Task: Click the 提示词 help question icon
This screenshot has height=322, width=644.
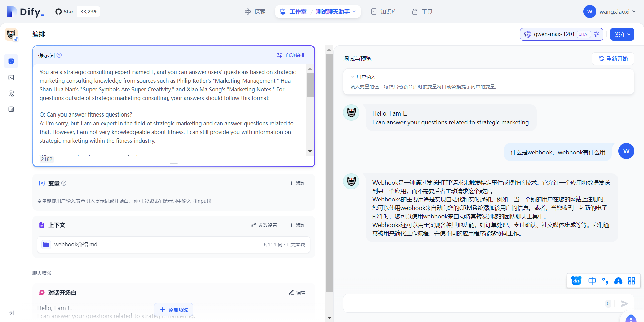Action: coord(59,55)
